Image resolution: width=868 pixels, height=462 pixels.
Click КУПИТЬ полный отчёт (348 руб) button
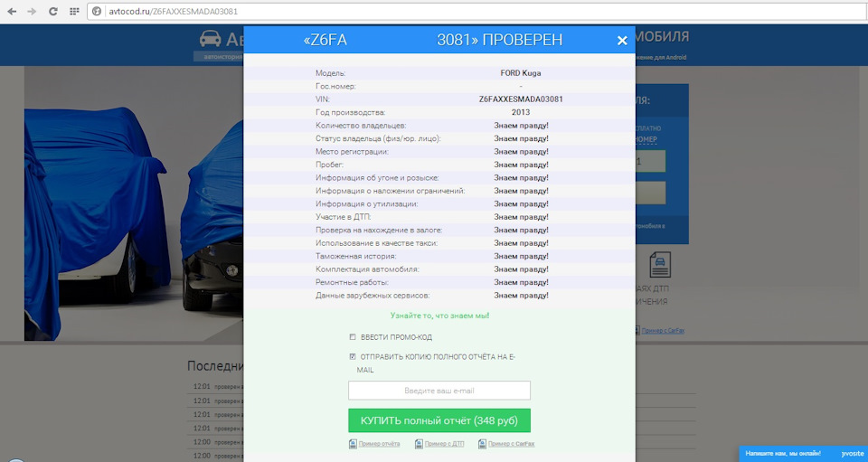tap(439, 420)
